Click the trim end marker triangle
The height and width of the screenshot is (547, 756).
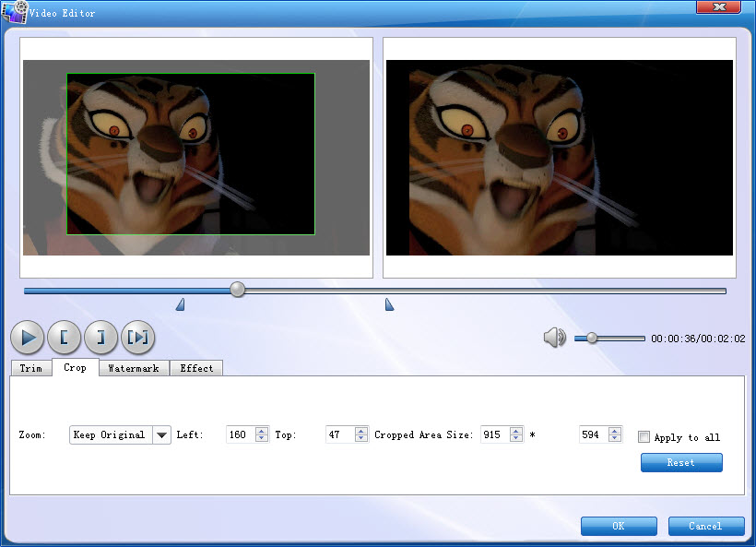pos(389,304)
